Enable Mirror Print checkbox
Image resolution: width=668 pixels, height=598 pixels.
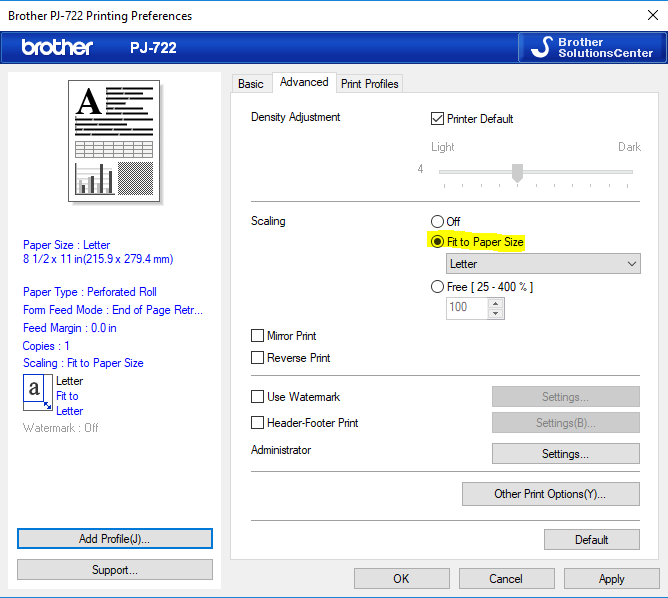click(257, 336)
